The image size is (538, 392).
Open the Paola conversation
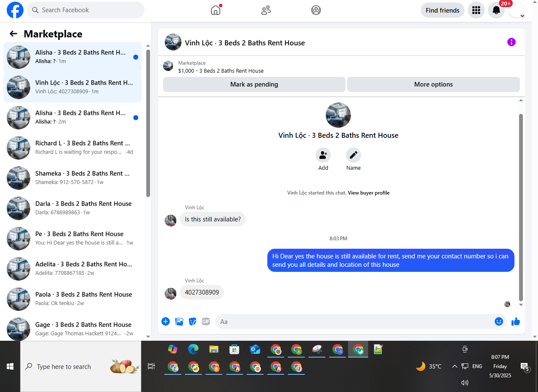72,299
